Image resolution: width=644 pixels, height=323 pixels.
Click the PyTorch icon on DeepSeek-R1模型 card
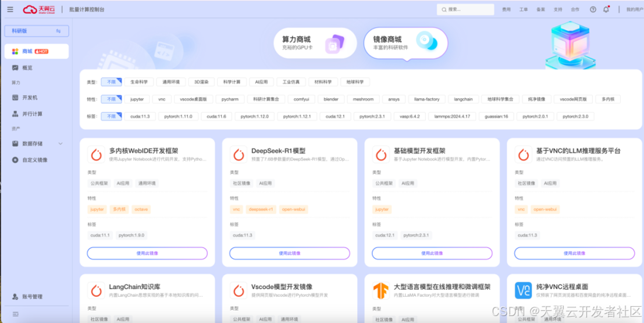[x=239, y=155]
